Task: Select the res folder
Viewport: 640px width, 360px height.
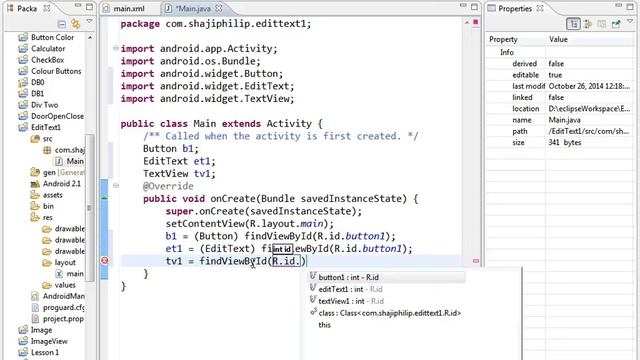Action: 48,218
